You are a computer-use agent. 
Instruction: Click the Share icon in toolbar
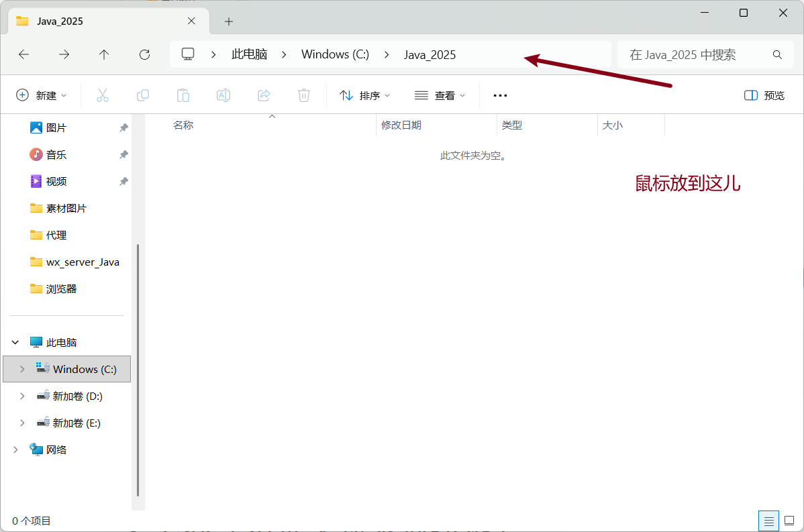point(264,95)
